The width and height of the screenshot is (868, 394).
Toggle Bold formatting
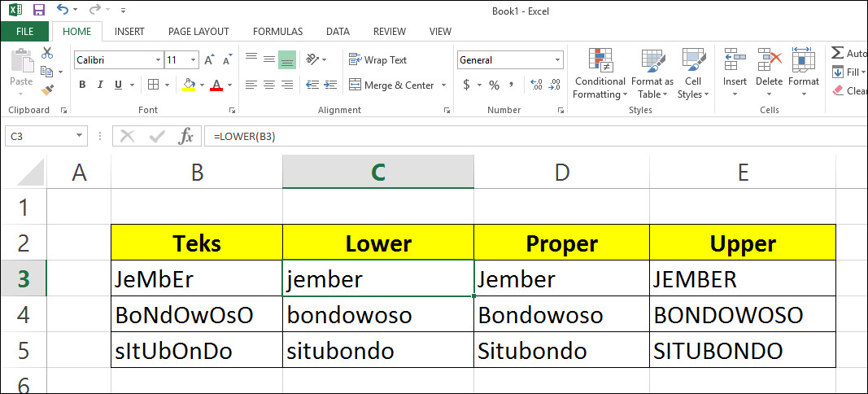[x=82, y=85]
